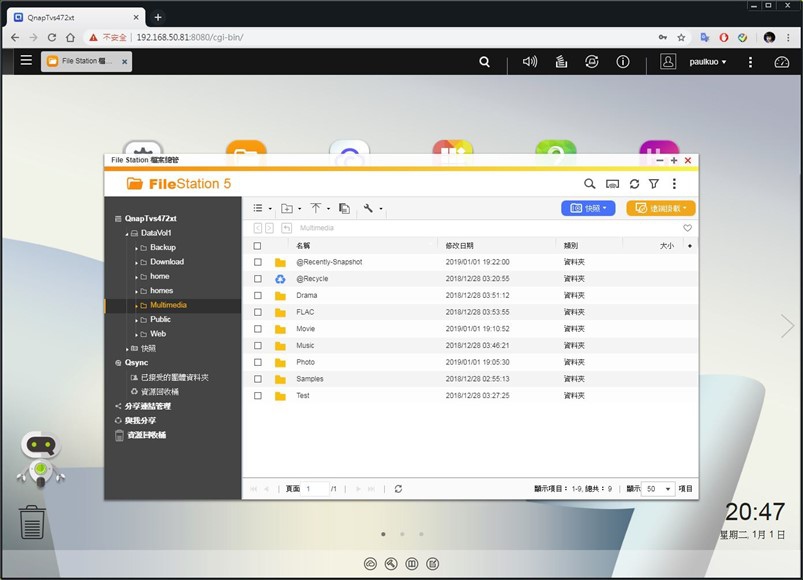
Task: Sort by the 修改日期 column header
Action: (459, 246)
